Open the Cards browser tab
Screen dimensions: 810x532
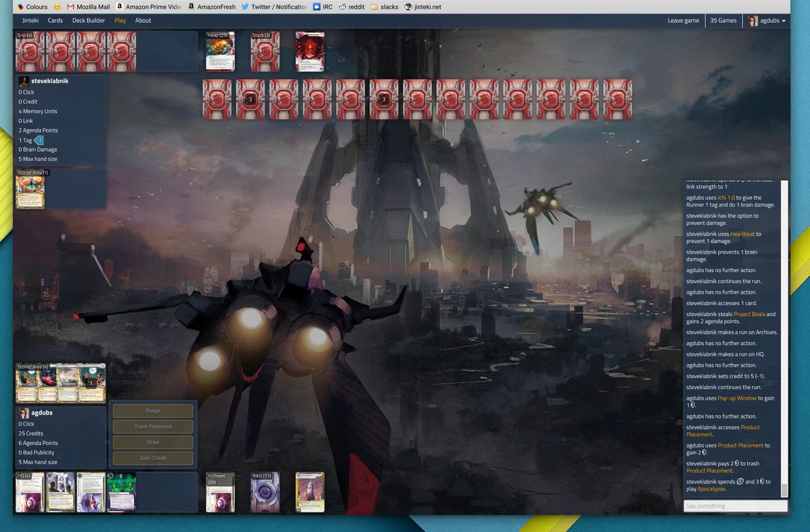(x=55, y=20)
